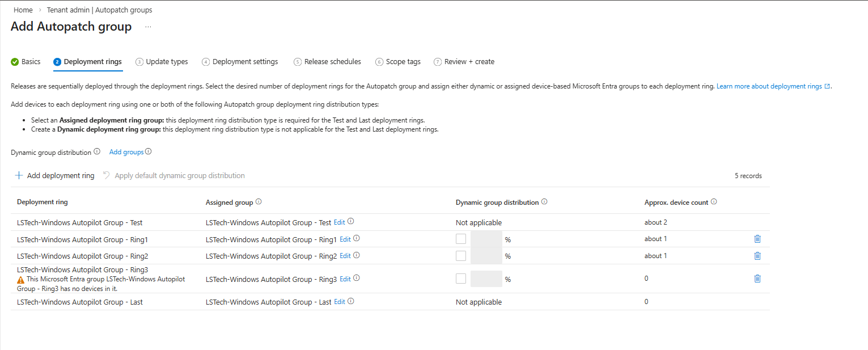The height and width of the screenshot is (350, 868).
Task: Delete the Ring1 deployment ring
Action: tap(757, 239)
